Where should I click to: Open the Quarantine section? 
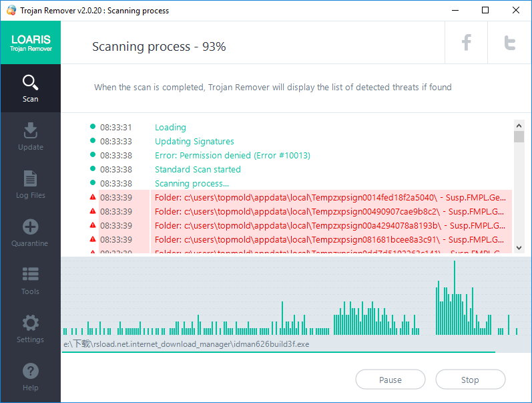pyautogui.click(x=31, y=233)
